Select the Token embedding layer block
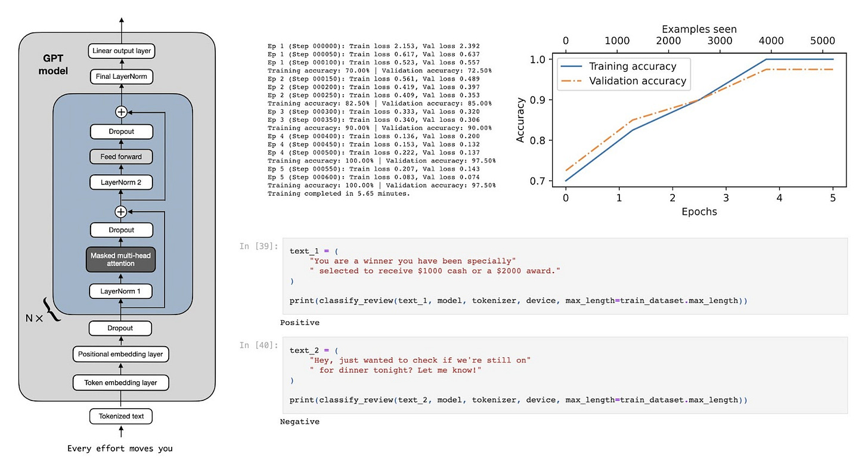This screenshot has height=466, width=868. pyautogui.click(x=120, y=382)
